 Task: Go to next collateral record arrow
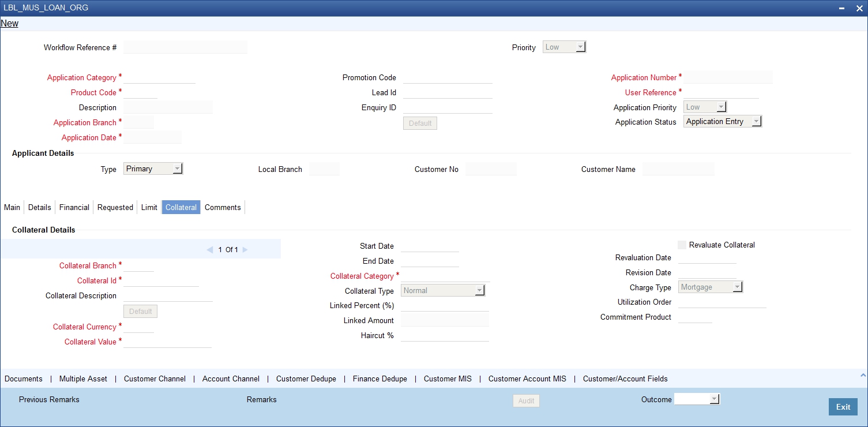coord(245,250)
